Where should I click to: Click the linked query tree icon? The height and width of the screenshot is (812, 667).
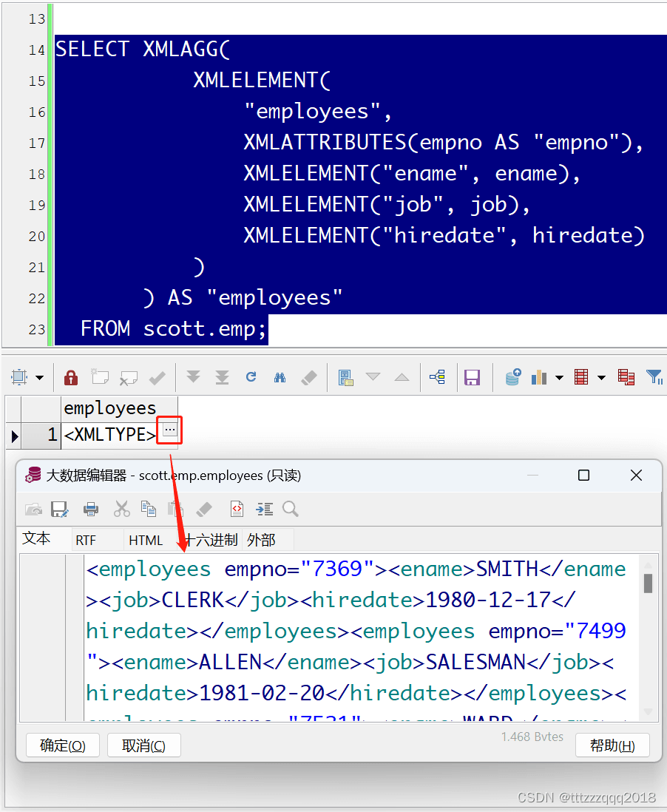[x=438, y=376]
